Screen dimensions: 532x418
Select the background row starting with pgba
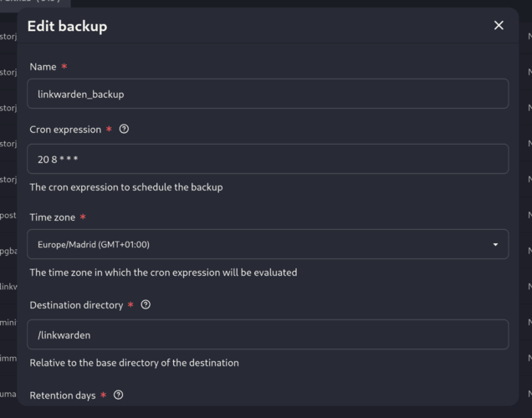(8, 251)
